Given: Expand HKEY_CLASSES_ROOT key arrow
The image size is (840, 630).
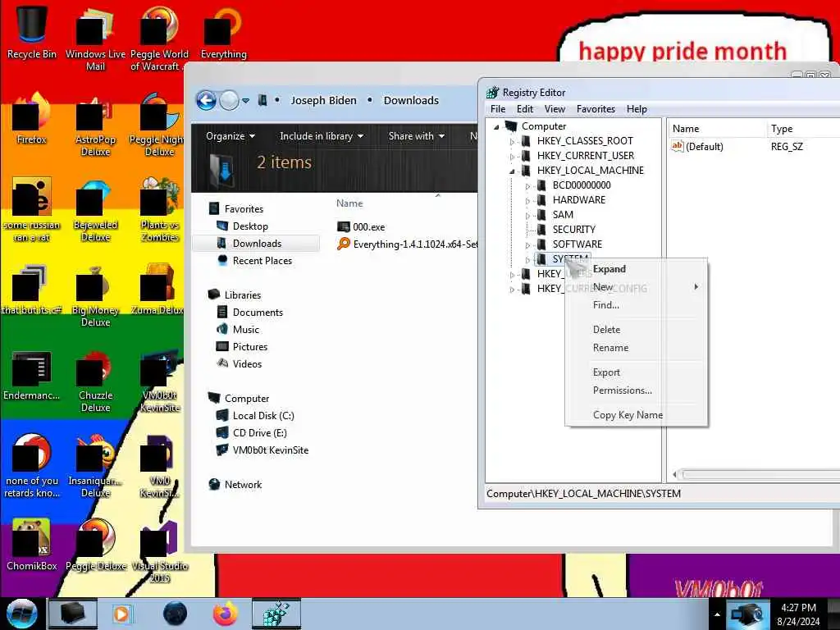Looking at the screenshot, I should [512, 142].
